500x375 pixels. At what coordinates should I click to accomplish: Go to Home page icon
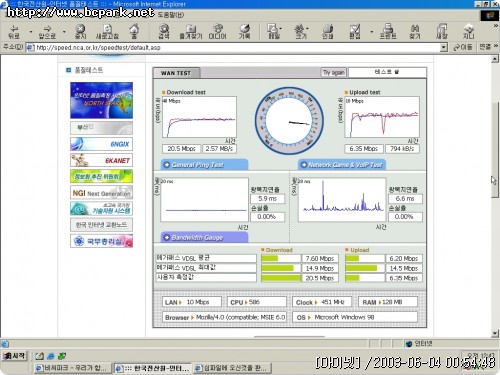[x=134, y=31]
